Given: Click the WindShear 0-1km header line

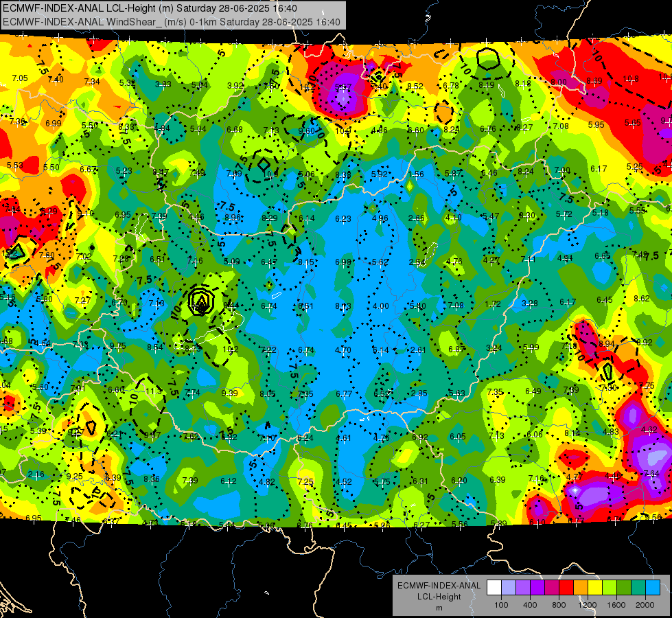Looking at the screenshot, I should tap(172, 22).
